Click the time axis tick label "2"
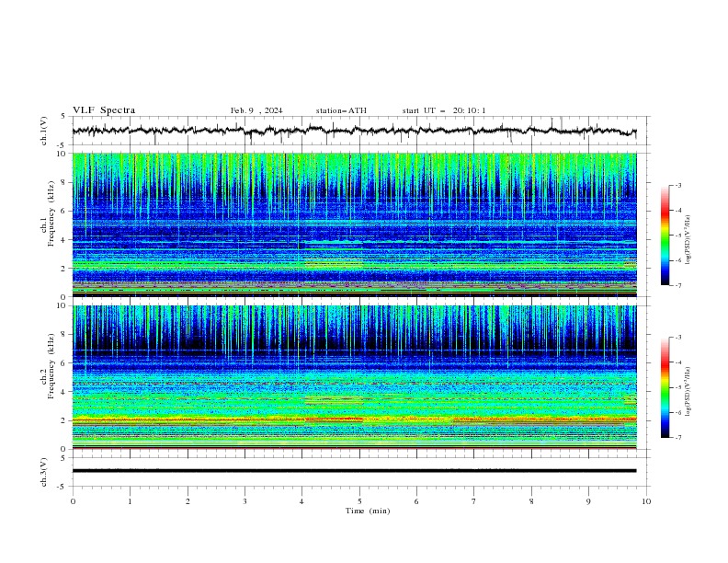The width and height of the screenshot is (728, 563). pyautogui.click(x=188, y=501)
